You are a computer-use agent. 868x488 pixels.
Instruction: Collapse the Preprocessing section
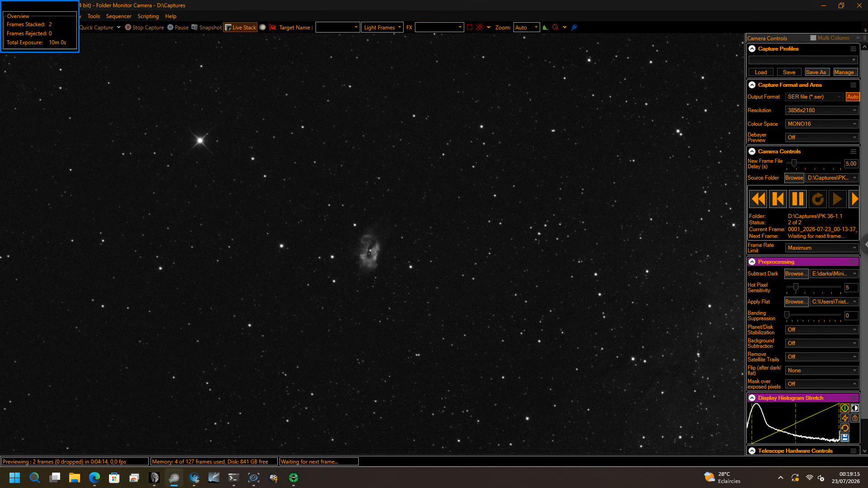(752, 262)
